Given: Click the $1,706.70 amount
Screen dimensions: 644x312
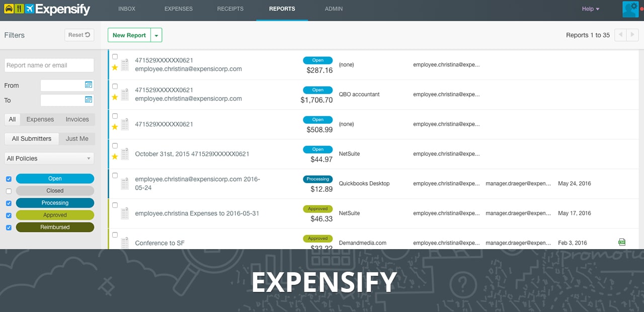Looking at the screenshot, I should coord(316,100).
